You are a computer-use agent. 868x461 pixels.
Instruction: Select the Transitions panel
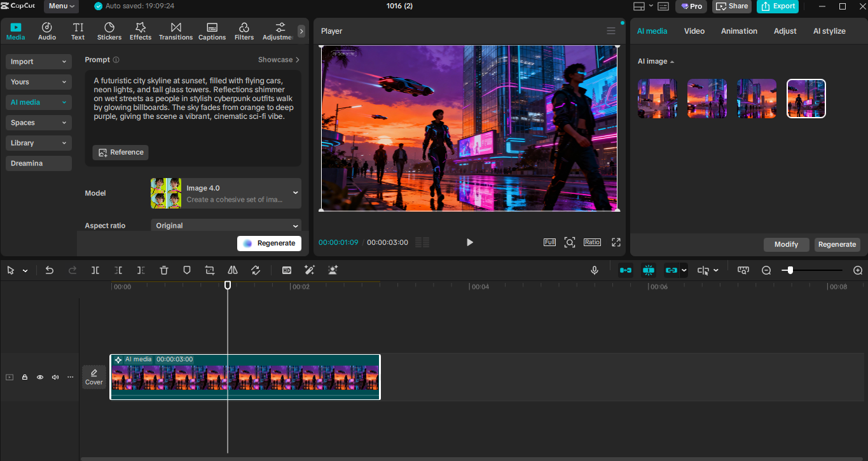(x=176, y=31)
